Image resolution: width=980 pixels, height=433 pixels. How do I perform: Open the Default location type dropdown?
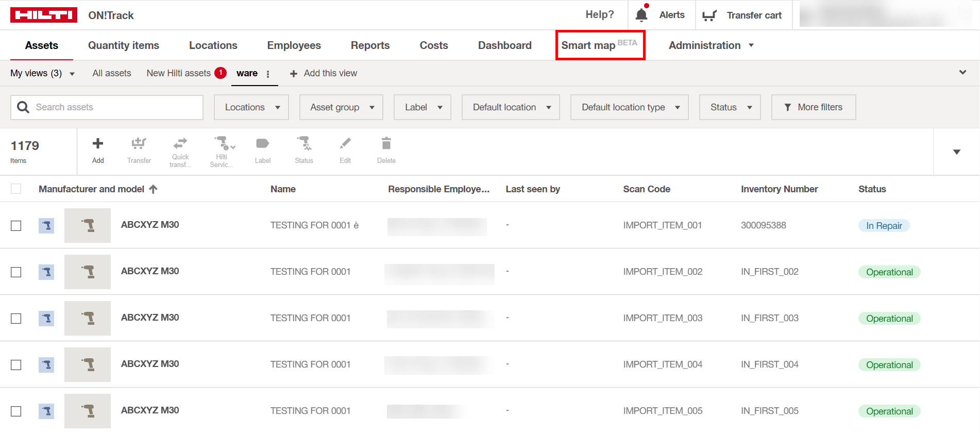629,107
